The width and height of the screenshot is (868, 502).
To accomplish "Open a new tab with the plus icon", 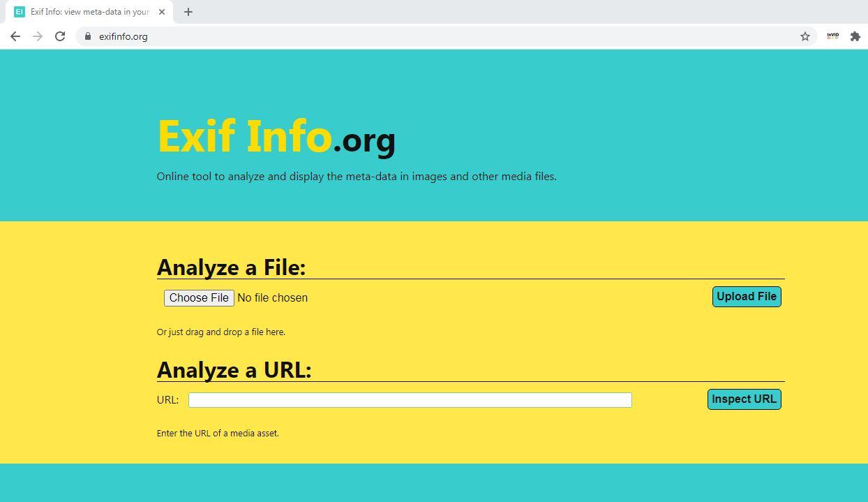I will (x=188, y=12).
